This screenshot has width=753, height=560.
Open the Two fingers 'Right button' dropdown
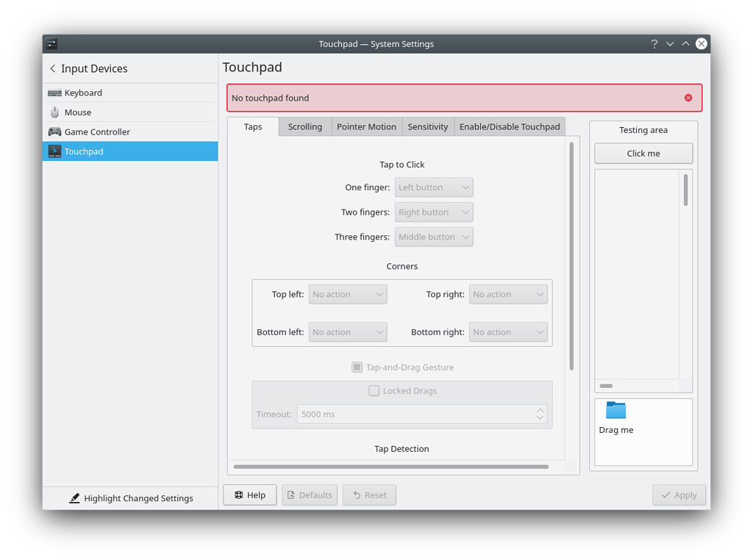pyautogui.click(x=434, y=212)
